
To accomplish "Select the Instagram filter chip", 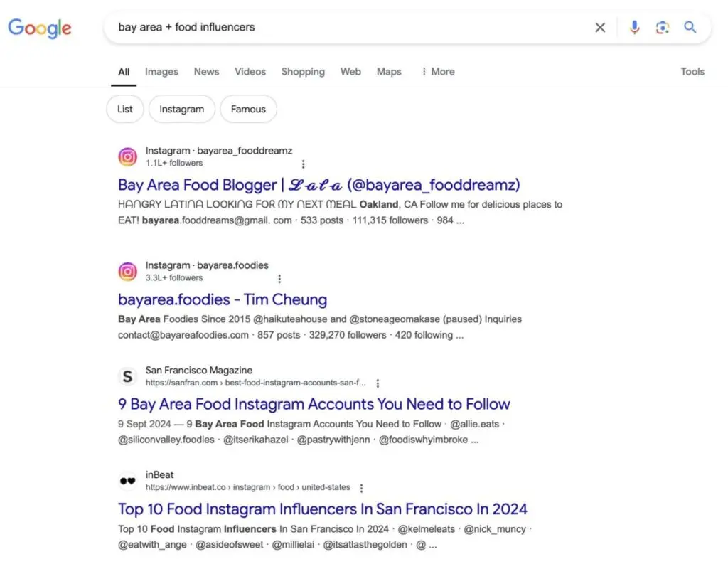I will point(181,110).
